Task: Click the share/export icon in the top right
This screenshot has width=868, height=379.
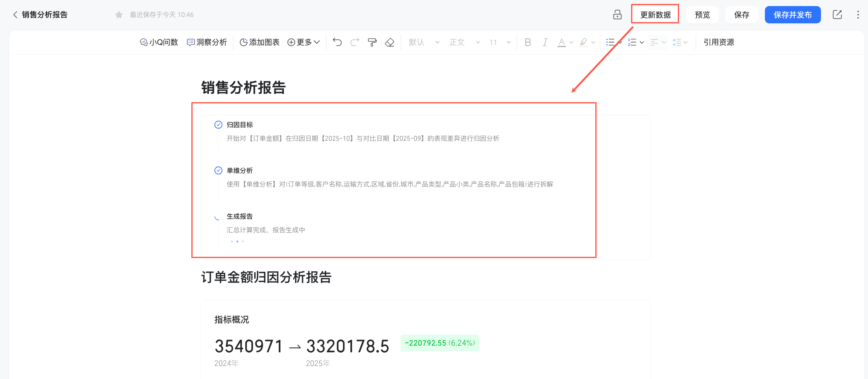Action: (x=837, y=15)
